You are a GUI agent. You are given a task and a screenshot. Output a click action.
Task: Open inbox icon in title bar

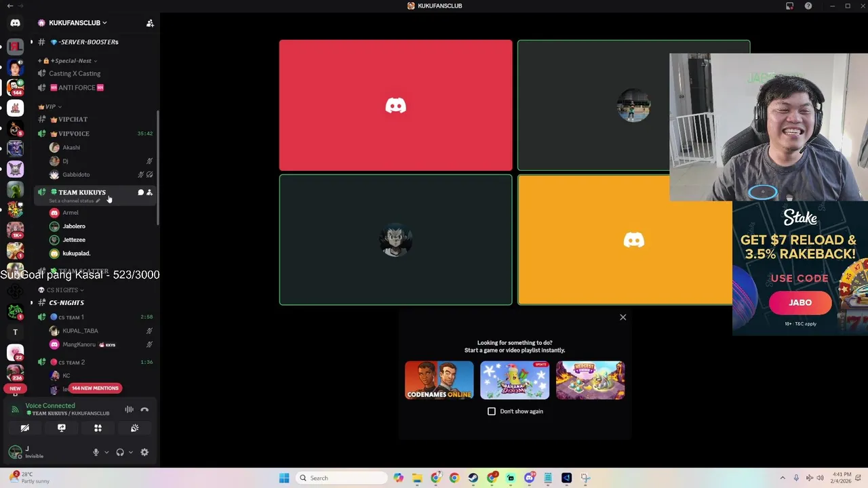tap(789, 6)
